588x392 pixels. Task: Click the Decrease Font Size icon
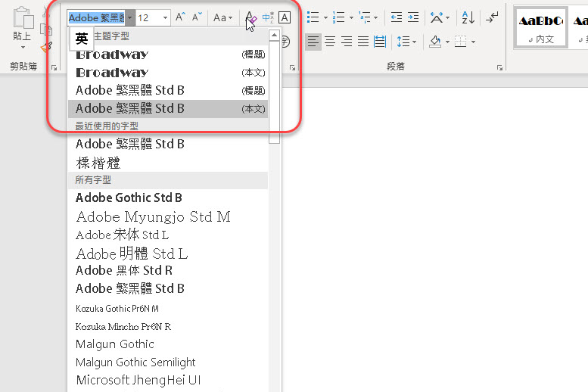197,17
